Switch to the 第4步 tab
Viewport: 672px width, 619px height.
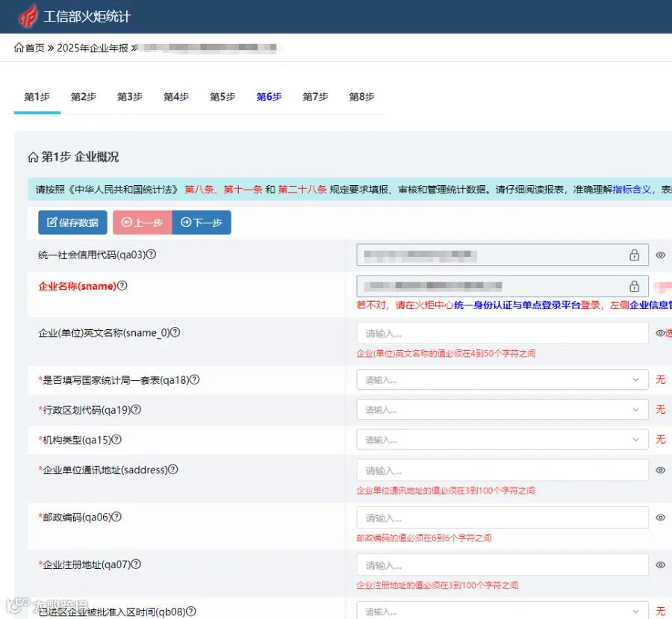175,97
